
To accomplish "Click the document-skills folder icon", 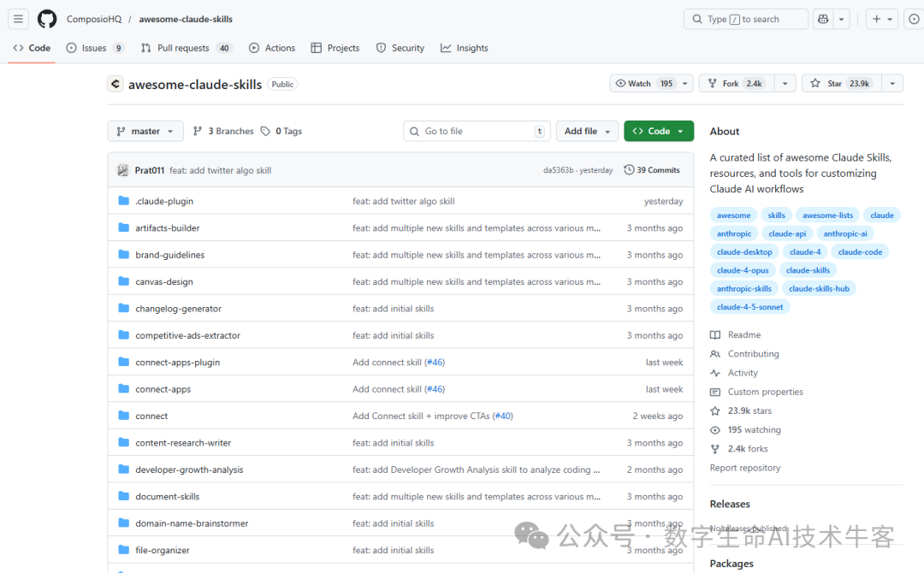I will point(123,496).
